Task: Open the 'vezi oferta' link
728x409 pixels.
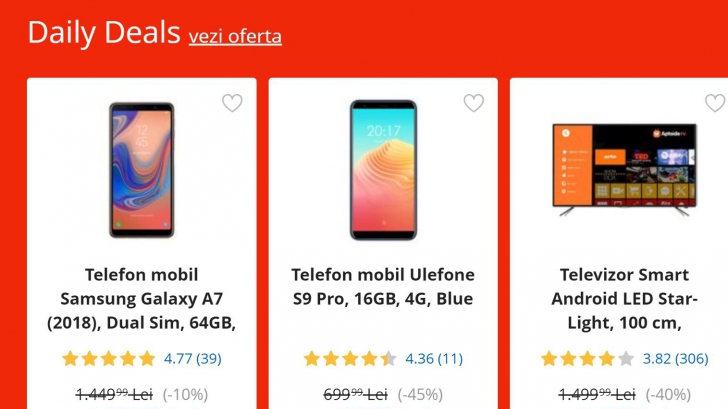Action: click(235, 36)
